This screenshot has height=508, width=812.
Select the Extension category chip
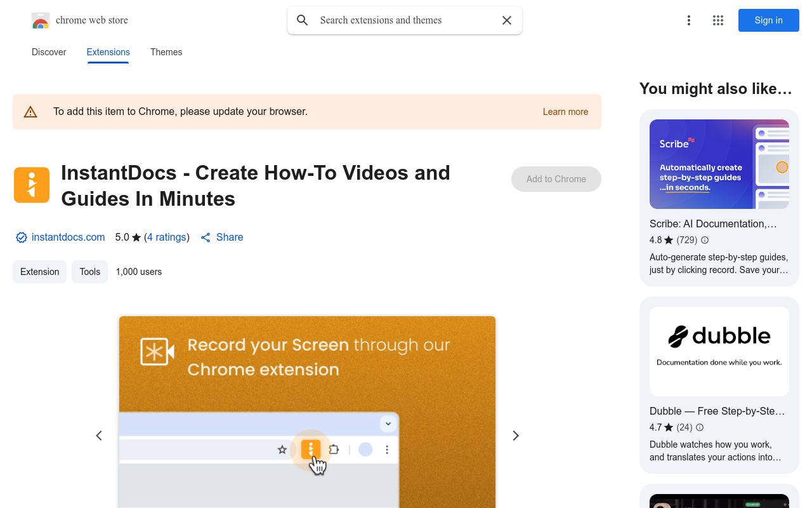point(39,272)
